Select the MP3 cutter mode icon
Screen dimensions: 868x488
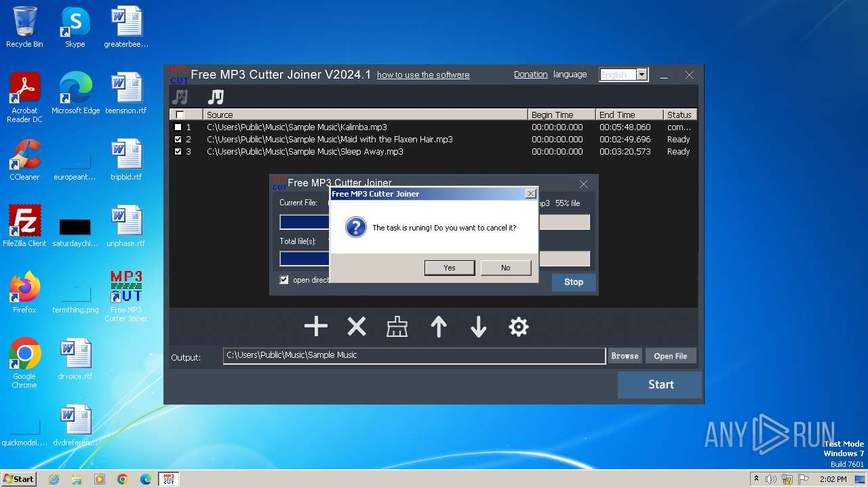(180, 97)
